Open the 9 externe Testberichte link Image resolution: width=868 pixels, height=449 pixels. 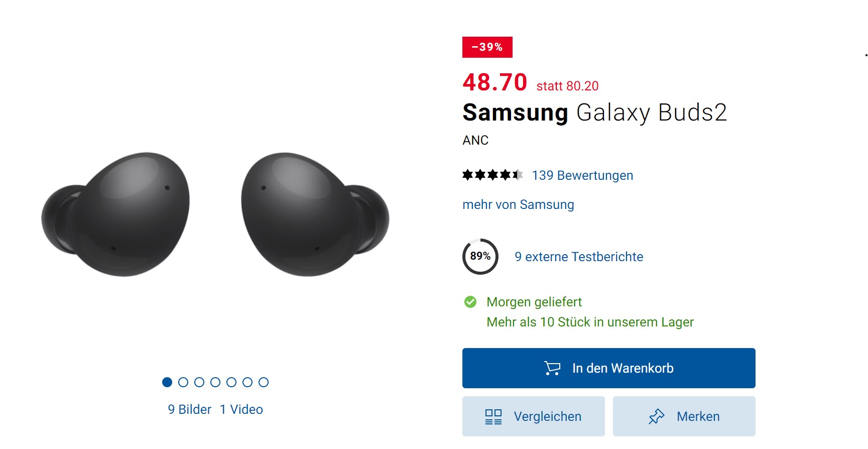[579, 257]
